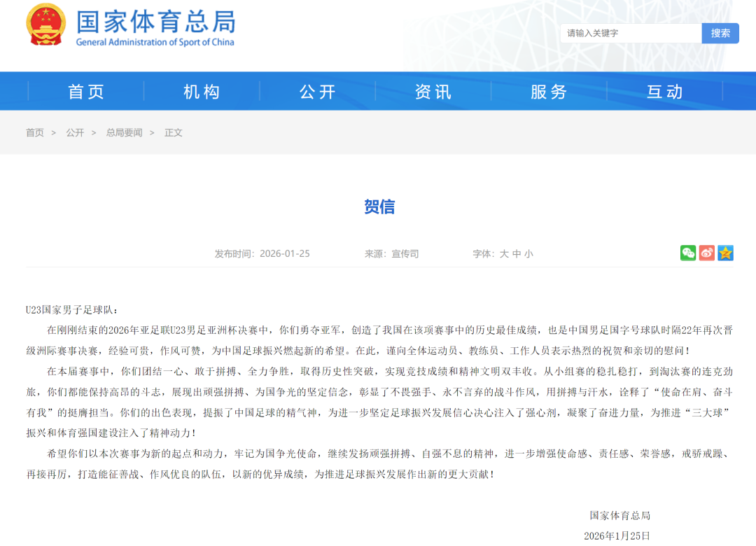Screen dimensions: 756x546
Task: Open the 服务 navigation section
Action: (x=549, y=91)
